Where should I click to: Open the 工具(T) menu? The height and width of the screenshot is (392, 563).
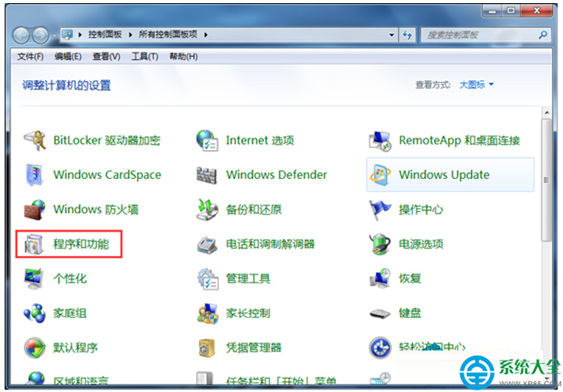[x=145, y=57]
